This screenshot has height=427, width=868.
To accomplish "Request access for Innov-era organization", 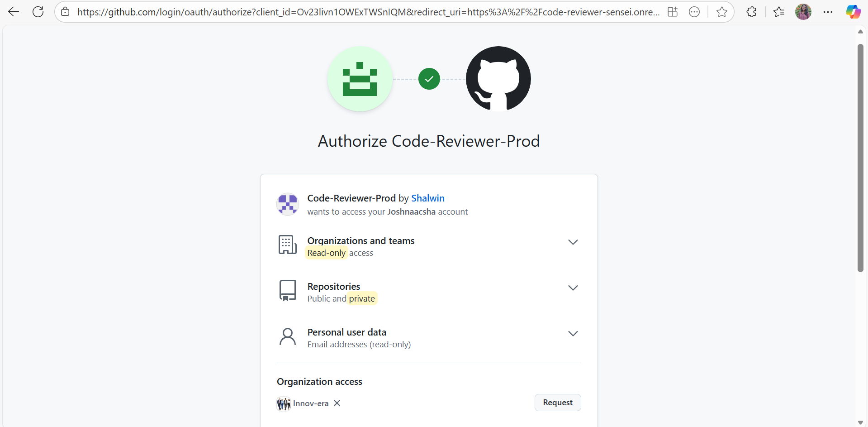I will (x=558, y=403).
